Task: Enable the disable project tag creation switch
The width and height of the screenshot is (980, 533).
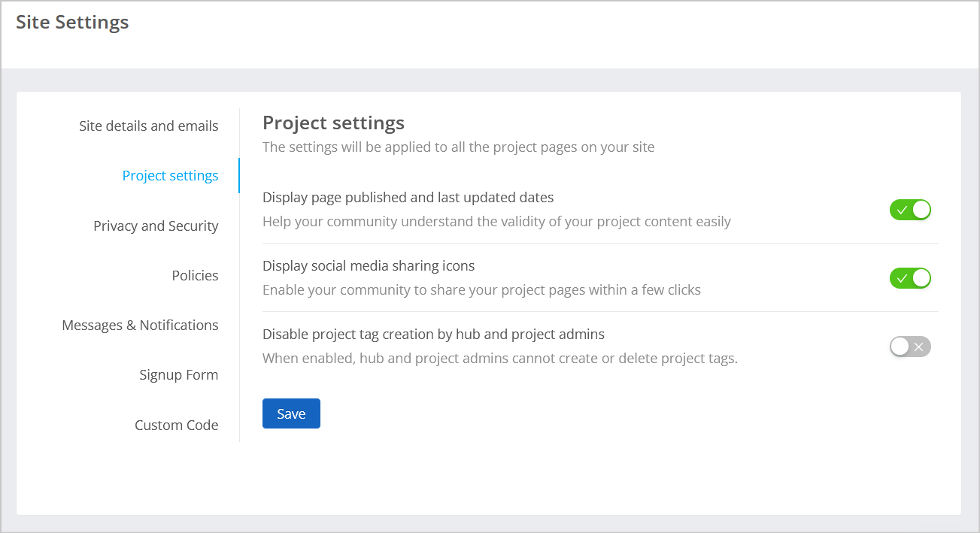Action: point(910,347)
